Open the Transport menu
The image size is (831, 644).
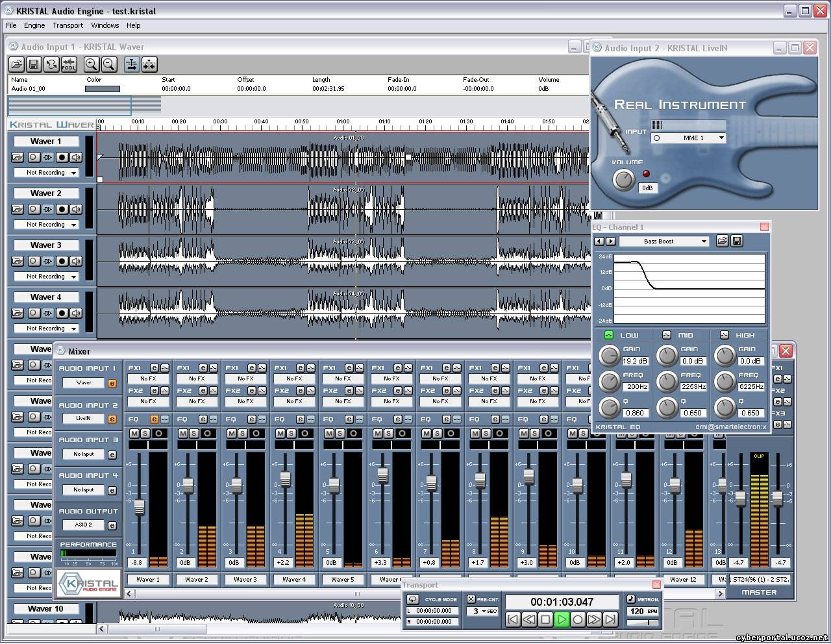point(68,25)
